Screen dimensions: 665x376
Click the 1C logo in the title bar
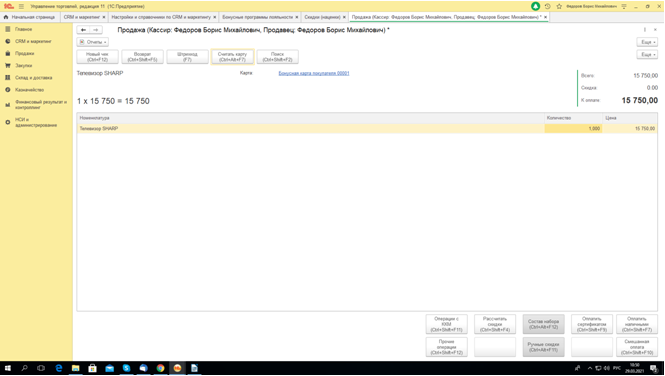point(8,6)
